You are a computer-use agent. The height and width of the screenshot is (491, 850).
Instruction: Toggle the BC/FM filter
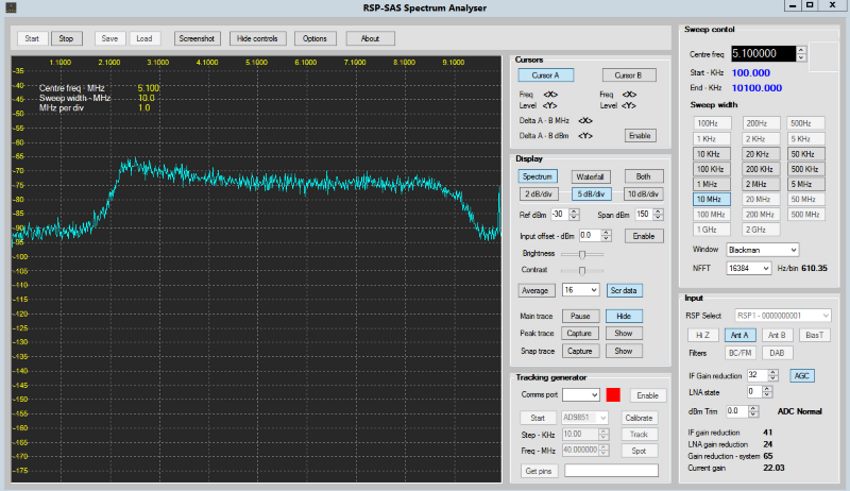740,353
